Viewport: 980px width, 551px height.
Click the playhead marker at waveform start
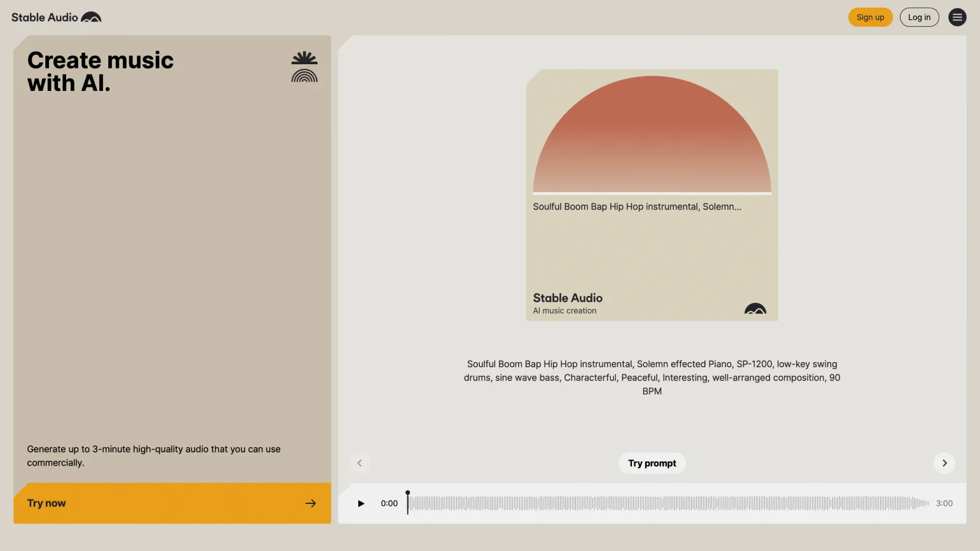(408, 494)
